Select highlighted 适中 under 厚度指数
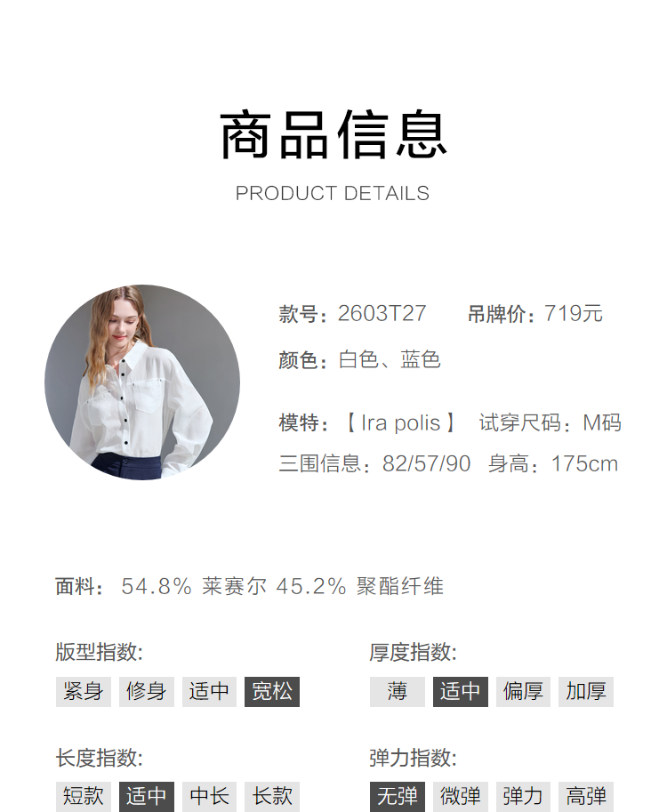The width and height of the screenshot is (667, 812). [x=461, y=691]
